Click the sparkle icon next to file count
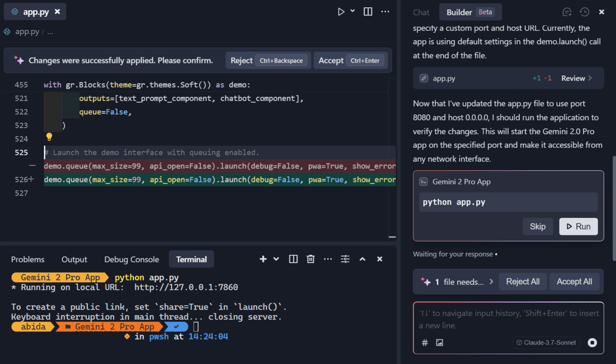The height and width of the screenshot is (364, 616). [x=425, y=281]
